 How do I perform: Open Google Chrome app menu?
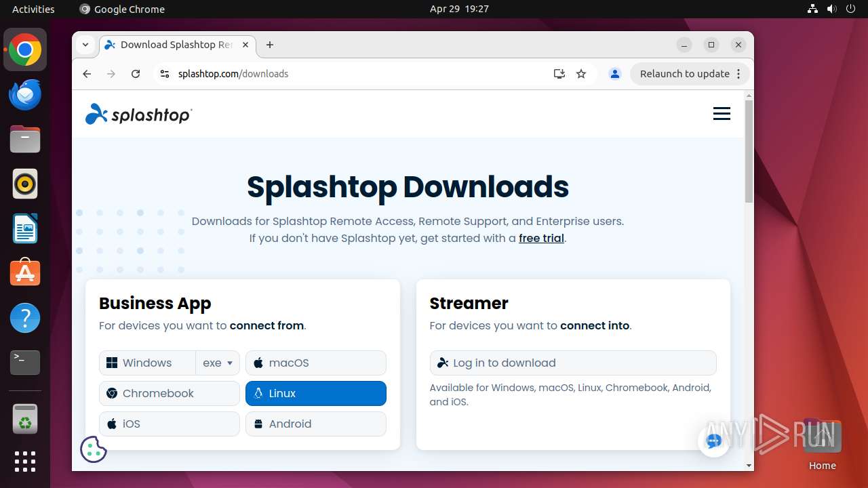[x=122, y=9]
